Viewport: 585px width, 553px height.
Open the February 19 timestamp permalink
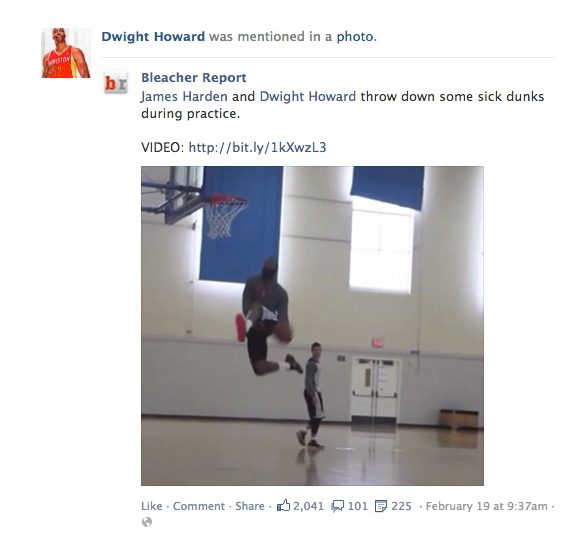click(x=487, y=506)
